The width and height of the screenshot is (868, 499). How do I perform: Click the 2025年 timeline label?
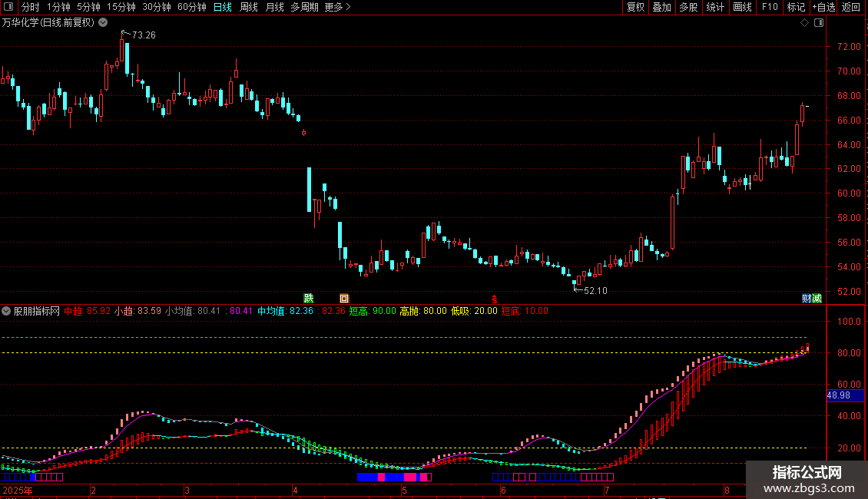[17, 490]
